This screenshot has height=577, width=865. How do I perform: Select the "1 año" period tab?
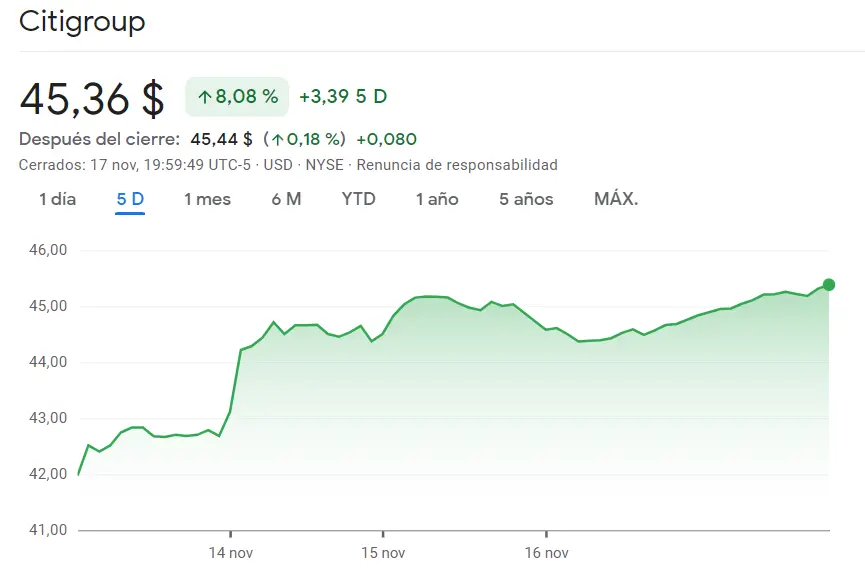(437, 199)
